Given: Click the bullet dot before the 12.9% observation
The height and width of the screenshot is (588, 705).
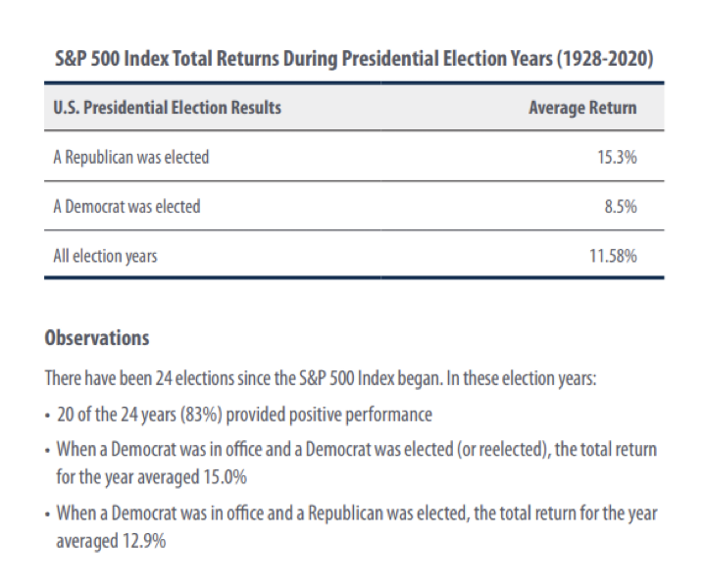Looking at the screenshot, I should pyautogui.click(x=48, y=514).
